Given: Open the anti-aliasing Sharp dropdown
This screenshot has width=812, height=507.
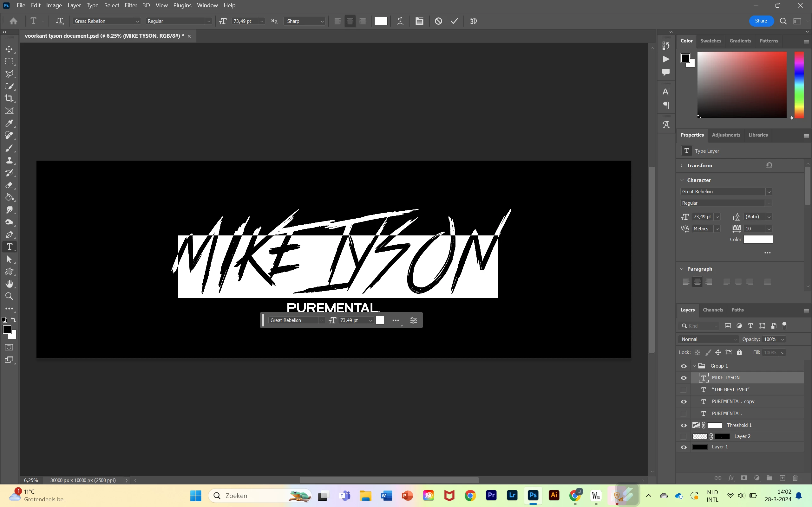Looking at the screenshot, I should click(305, 21).
